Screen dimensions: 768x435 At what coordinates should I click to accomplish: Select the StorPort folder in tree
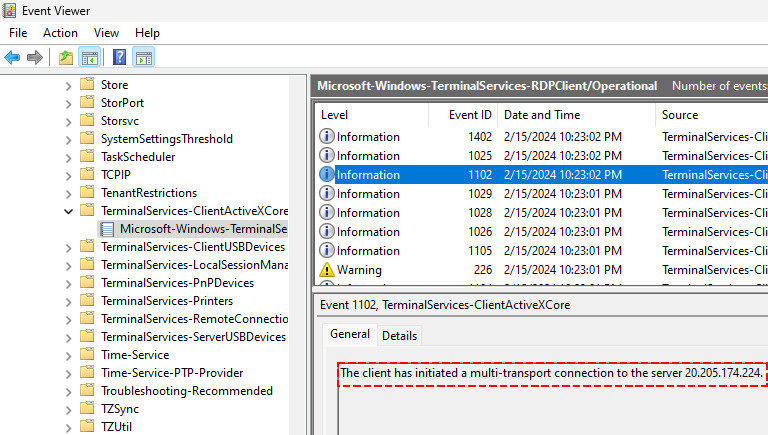pos(122,103)
